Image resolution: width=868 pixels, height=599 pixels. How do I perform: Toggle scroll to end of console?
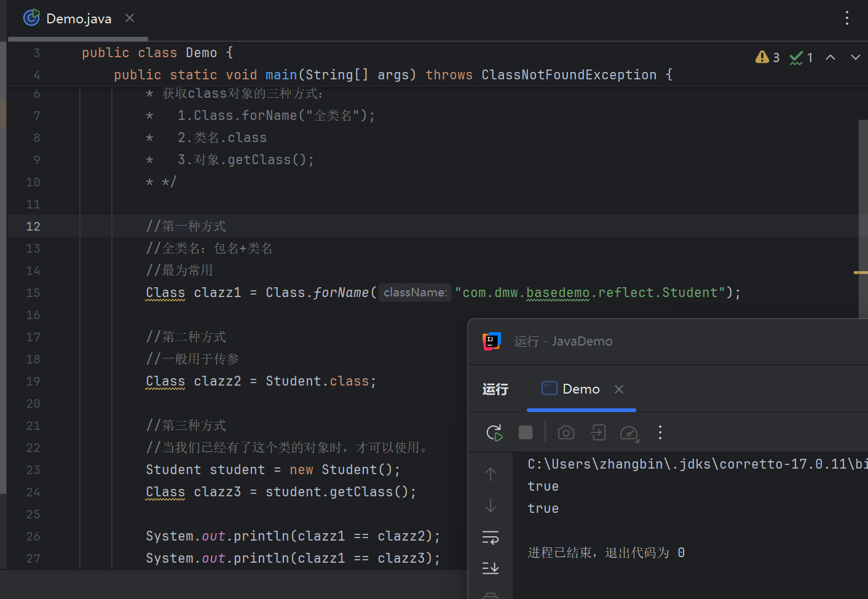491,568
